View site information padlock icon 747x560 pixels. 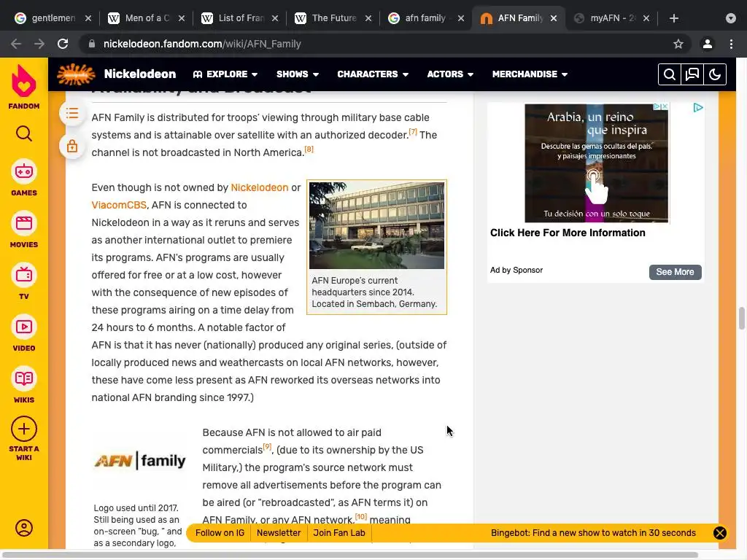pyautogui.click(x=92, y=44)
